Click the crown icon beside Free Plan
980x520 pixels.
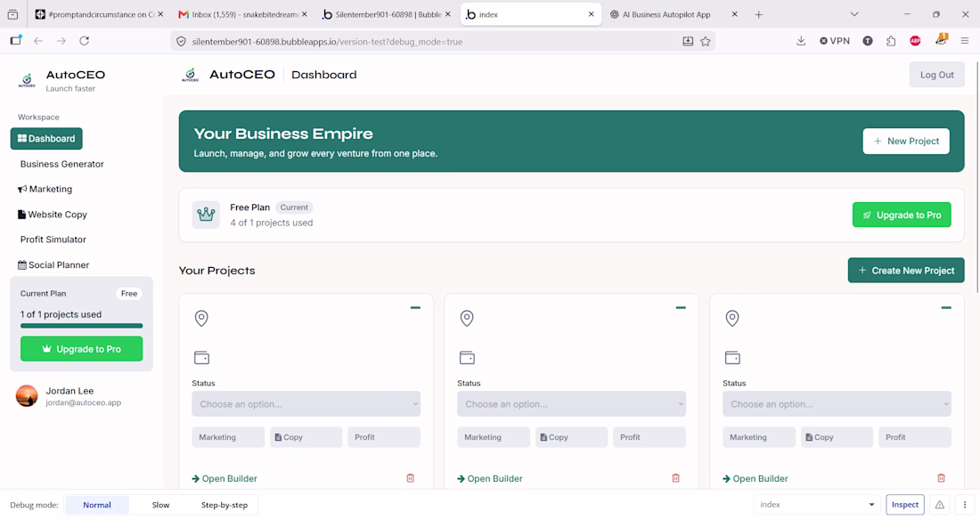pos(206,215)
